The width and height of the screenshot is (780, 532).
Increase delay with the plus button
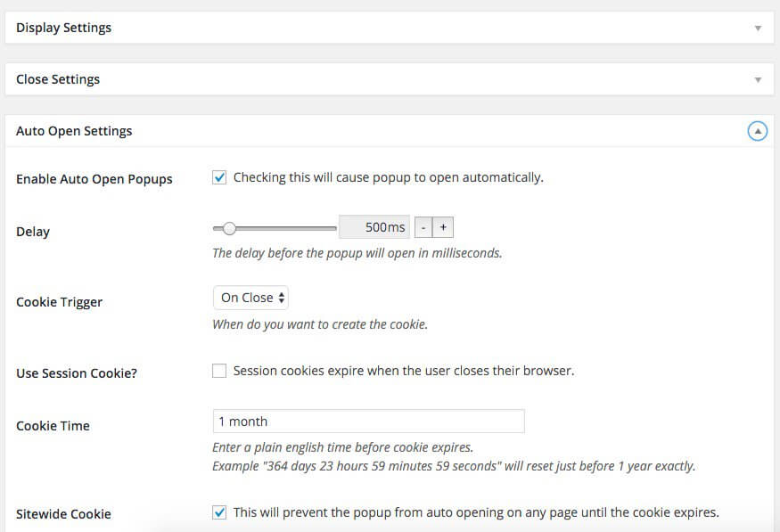point(443,228)
